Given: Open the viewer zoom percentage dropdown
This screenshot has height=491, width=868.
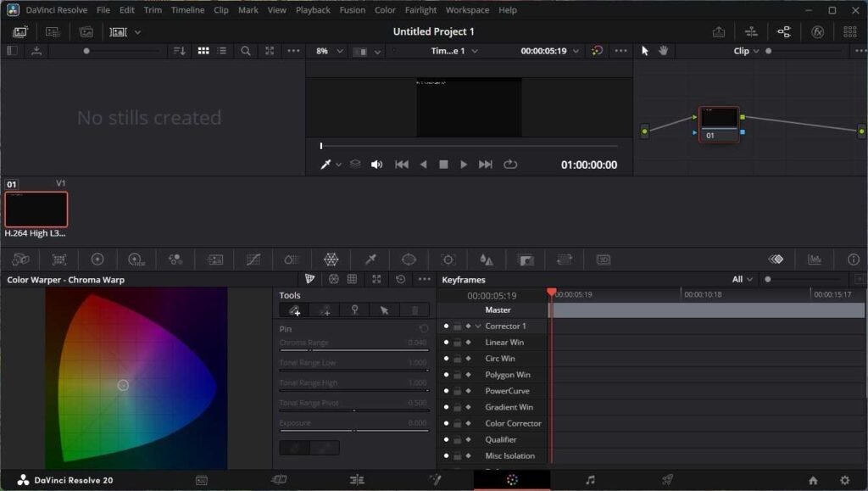Looking at the screenshot, I should 329,51.
